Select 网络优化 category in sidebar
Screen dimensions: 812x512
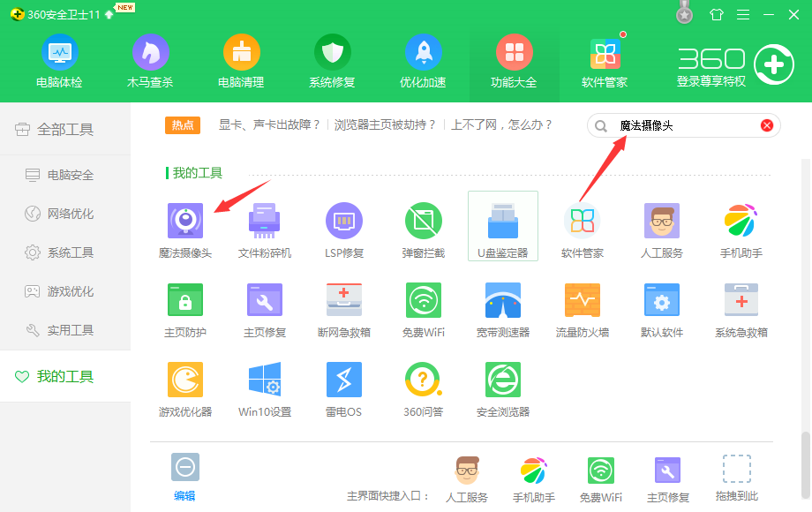click(65, 214)
